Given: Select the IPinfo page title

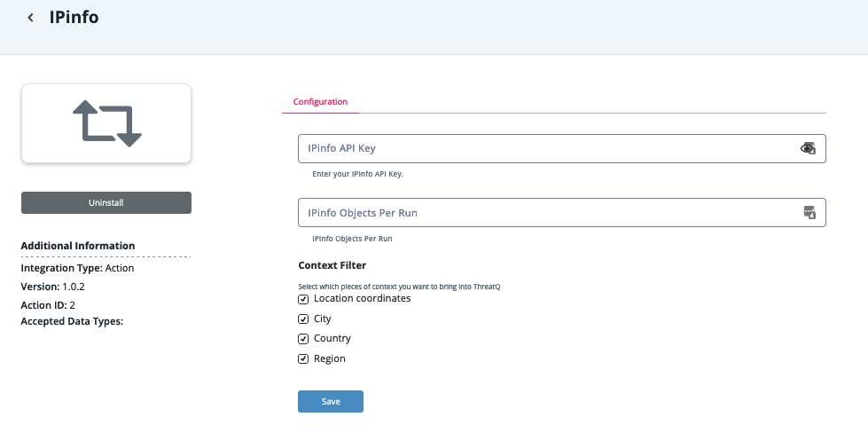Looking at the screenshot, I should [x=74, y=17].
